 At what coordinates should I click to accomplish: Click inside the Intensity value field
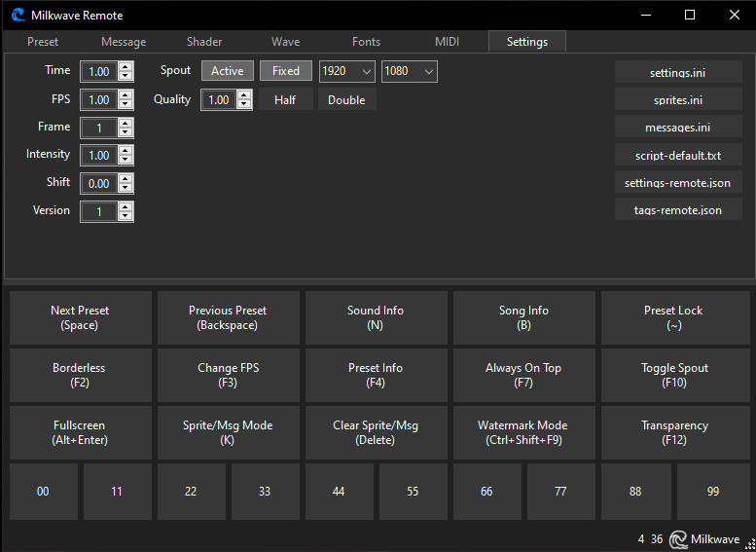click(99, 156)
